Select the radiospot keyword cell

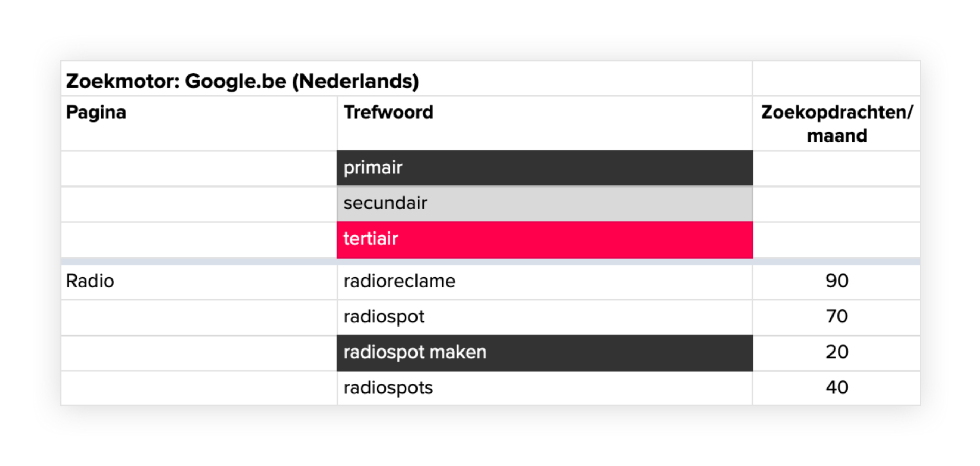[x=545, y=317]
